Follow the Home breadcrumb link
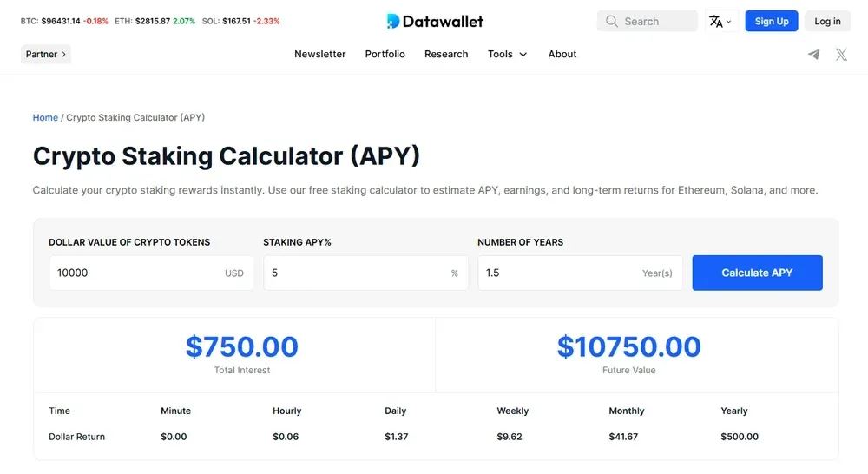868x474 pixels. 45,117
